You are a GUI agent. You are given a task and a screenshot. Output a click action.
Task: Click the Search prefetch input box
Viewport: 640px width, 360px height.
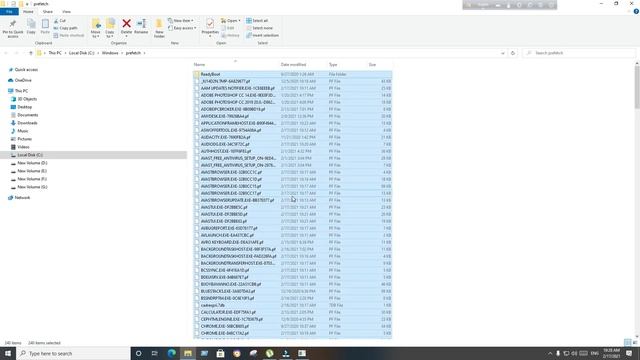(579, 53)
